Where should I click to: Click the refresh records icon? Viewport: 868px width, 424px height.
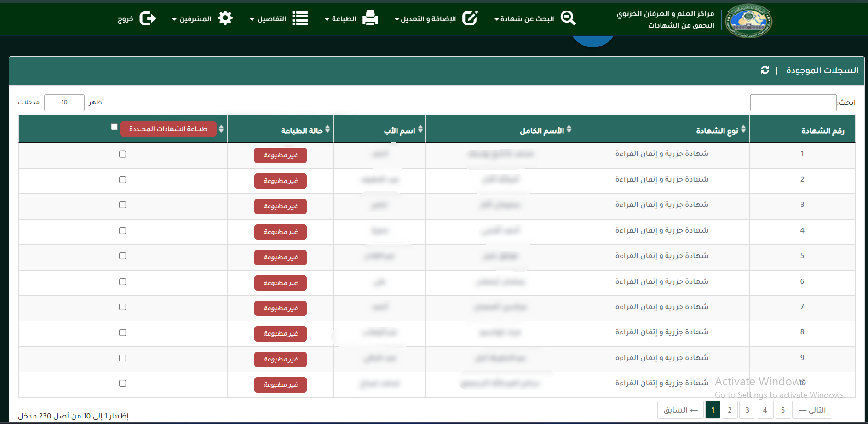pos(765,70)
